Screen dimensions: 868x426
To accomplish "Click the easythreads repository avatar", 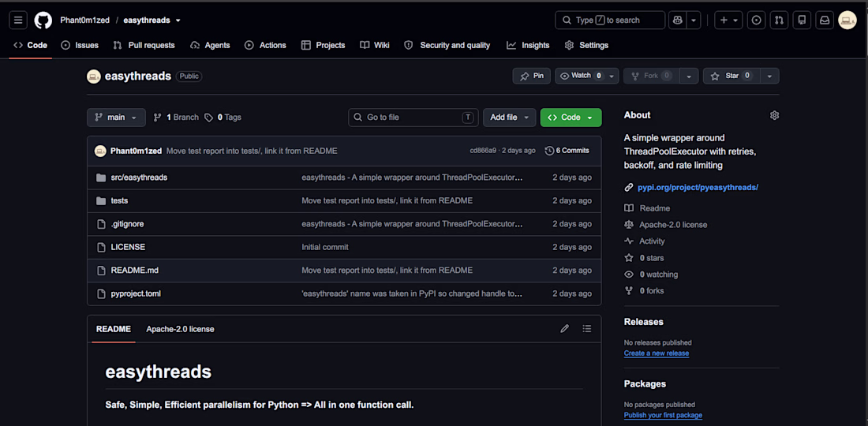I will 94,77.
